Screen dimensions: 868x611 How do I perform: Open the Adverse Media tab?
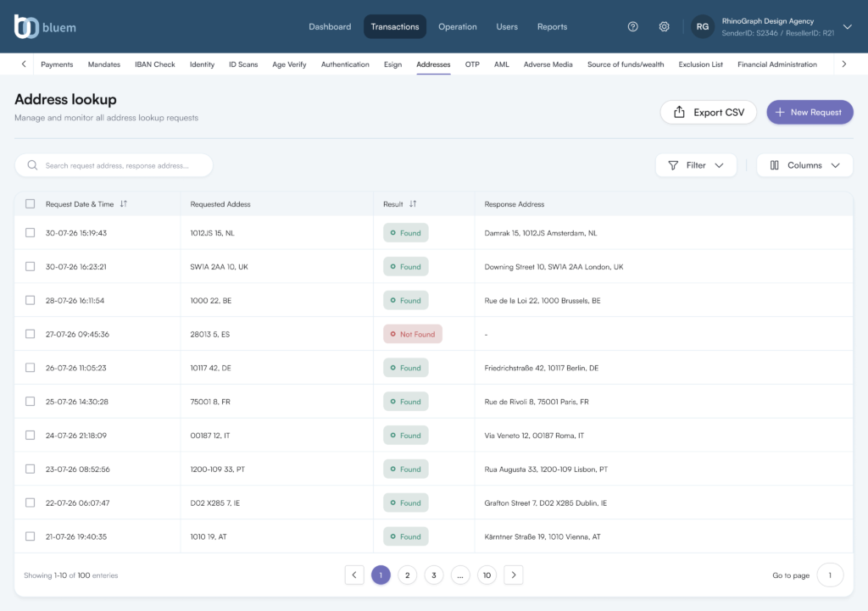tap(548, 64)
